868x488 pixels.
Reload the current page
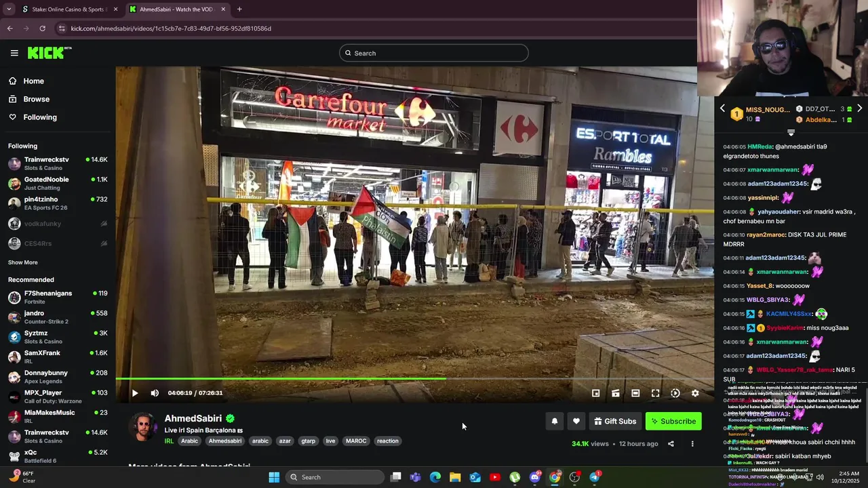coord(42,28)
